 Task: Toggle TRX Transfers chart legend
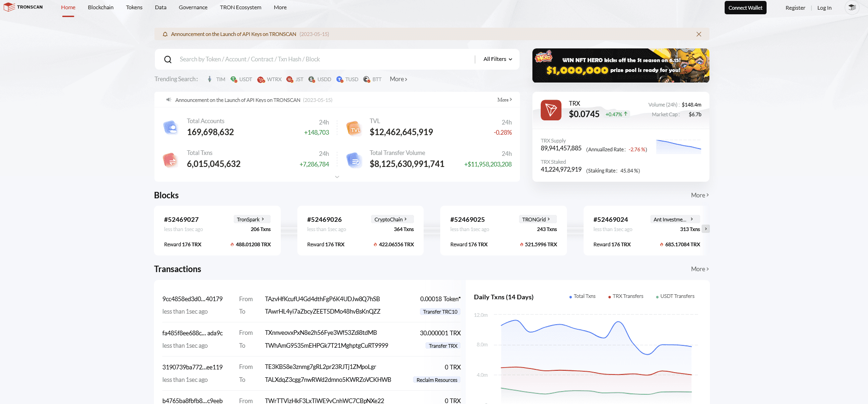pyautogui.click(x=626, y=297)
